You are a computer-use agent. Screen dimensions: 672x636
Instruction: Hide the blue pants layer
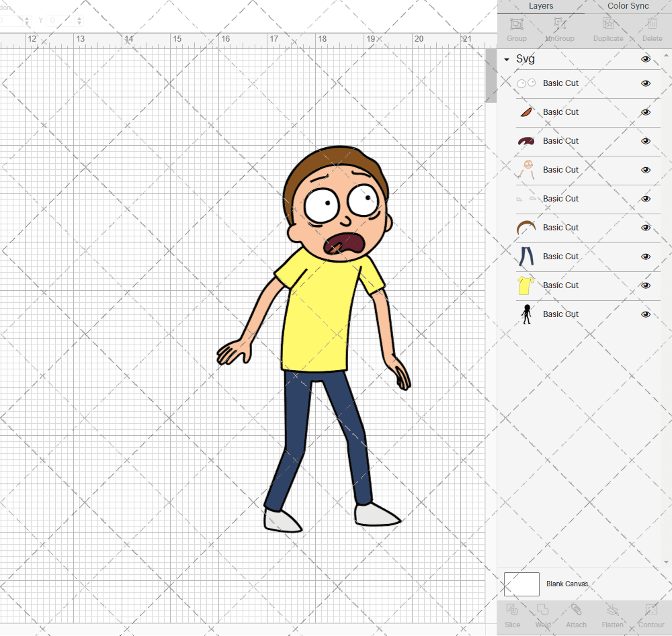[645, 257]
